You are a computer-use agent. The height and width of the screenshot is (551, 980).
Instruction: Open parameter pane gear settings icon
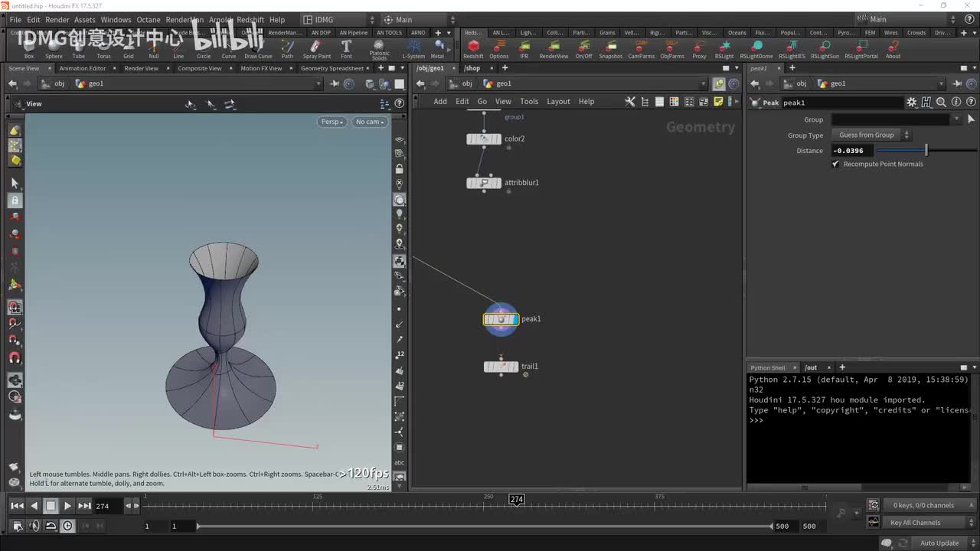911,103
